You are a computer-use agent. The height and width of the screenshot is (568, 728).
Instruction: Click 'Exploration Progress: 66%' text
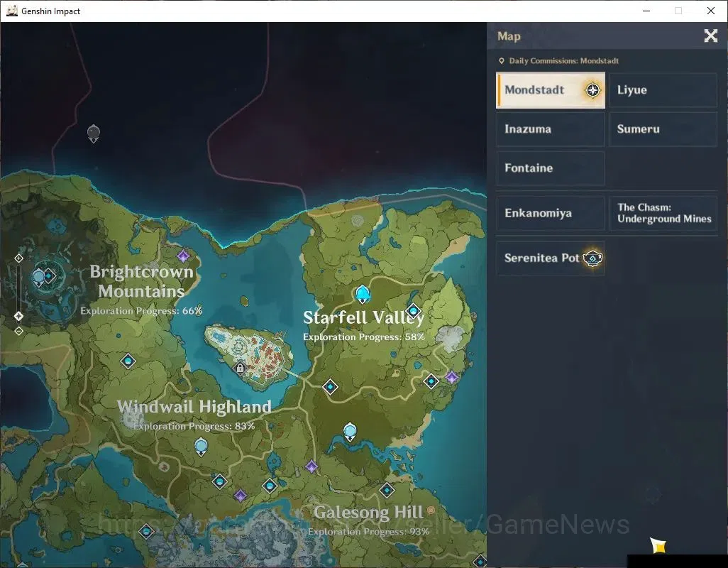point(141,311)
